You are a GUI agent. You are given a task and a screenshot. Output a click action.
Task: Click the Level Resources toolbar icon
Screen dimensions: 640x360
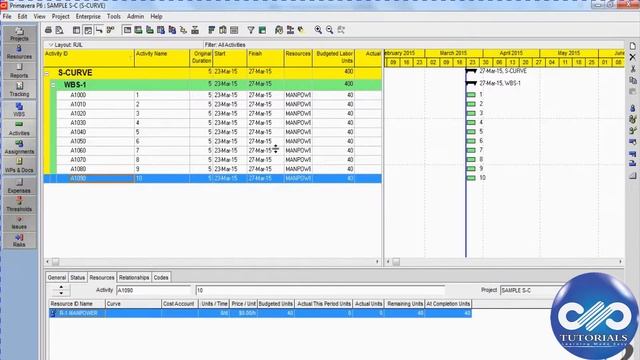coord(290,30)
